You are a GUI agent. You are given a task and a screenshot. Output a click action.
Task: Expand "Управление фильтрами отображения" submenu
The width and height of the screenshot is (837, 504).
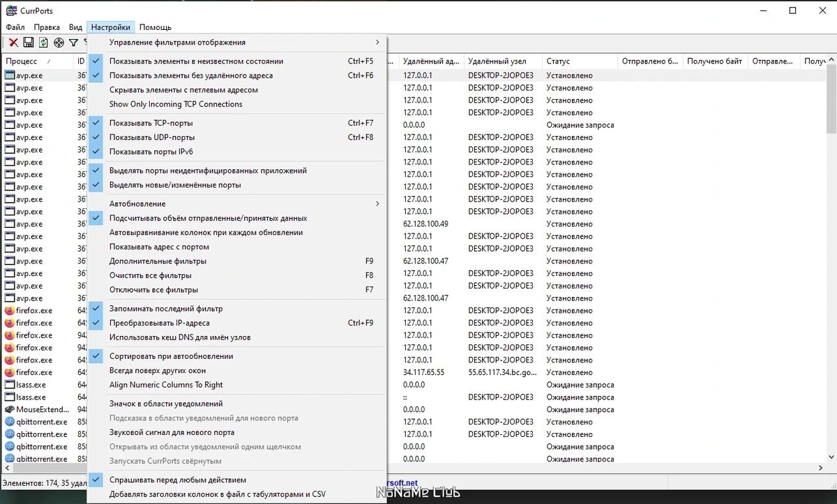(x=236, y=43)
